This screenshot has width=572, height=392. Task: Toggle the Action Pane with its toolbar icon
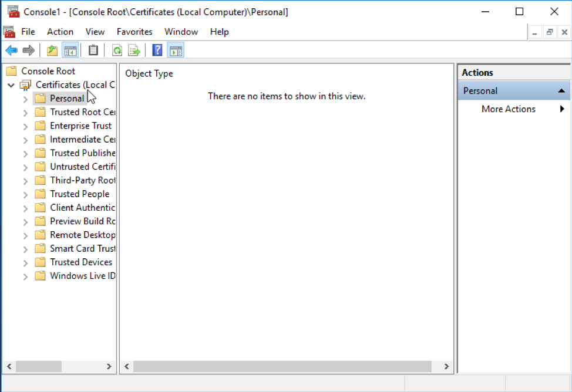click(x=175, y=50)
